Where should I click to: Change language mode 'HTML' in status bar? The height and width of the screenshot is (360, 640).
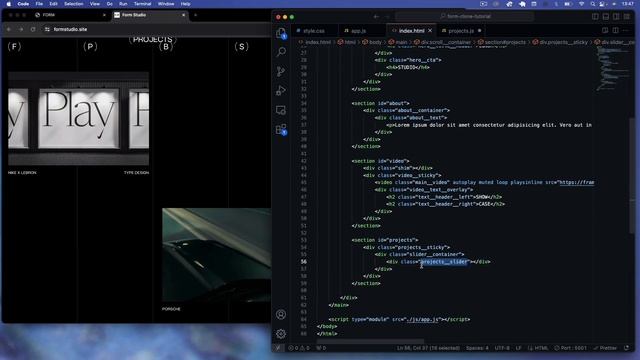538,348
